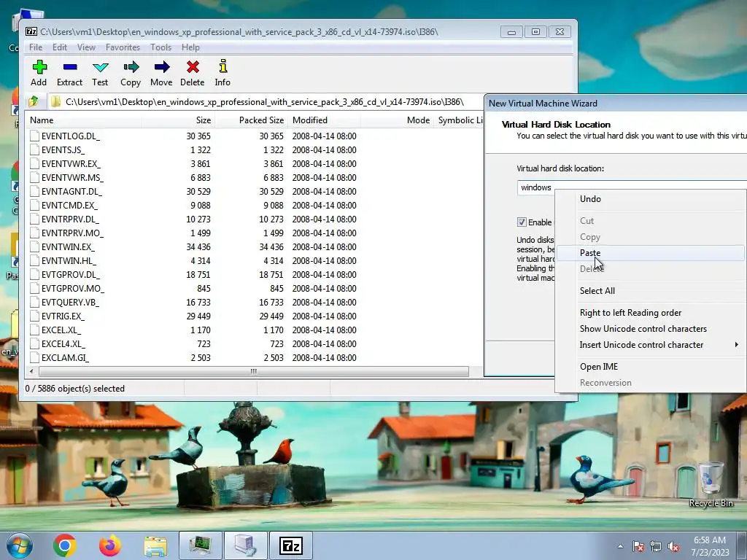The height and width of the screenshot is (560, 747).
Task: Sort by the Name column header
Action: pos(83,120)
